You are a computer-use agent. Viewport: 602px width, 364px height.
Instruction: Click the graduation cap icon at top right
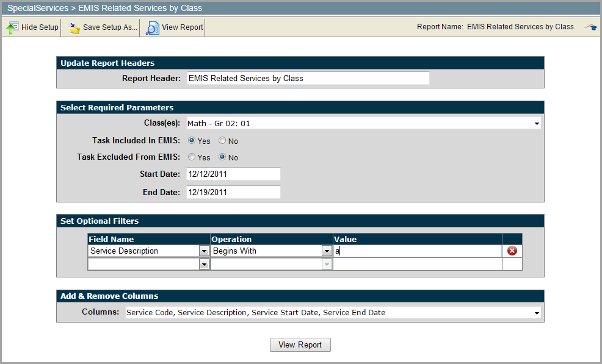[x=590, y=27]
